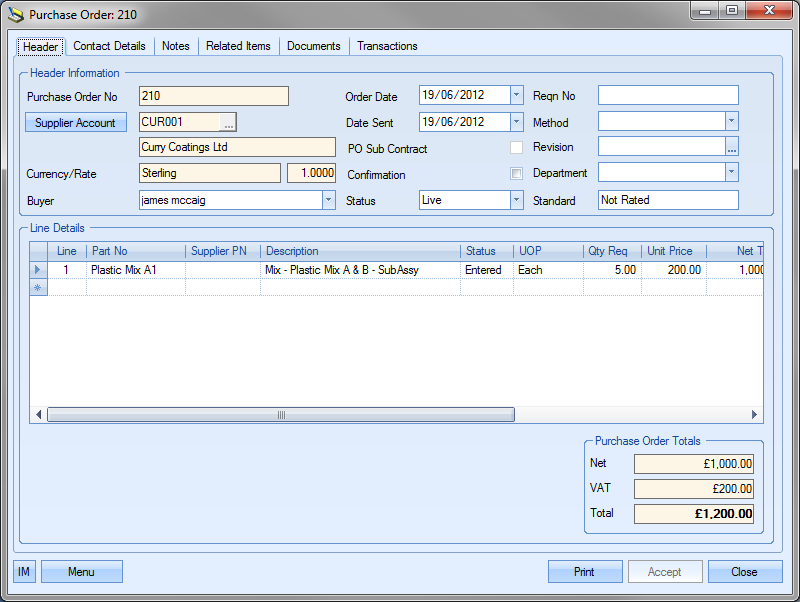Click the grid's left scroll arrow

[x=39, y=415]
